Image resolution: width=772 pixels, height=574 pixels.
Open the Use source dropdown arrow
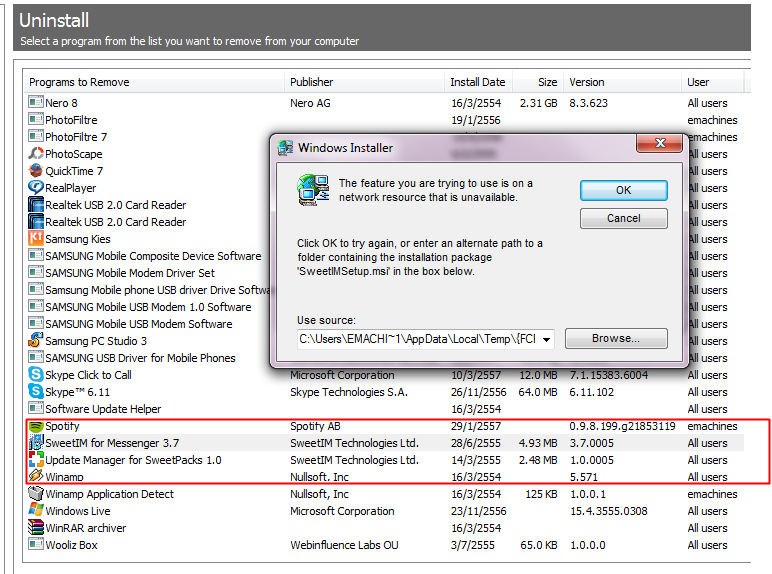546,339
